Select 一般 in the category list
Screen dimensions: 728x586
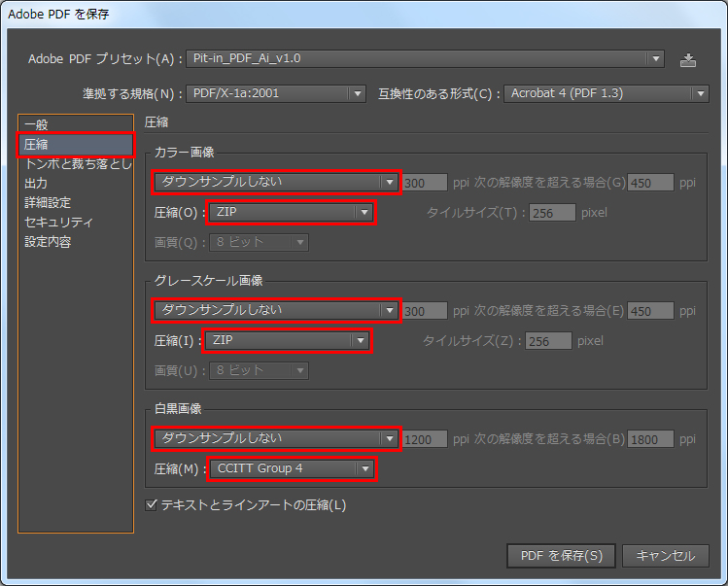coord(36,125)
